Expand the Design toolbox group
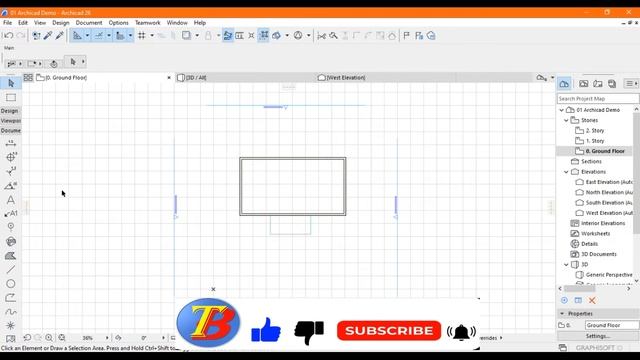Screen dimensions: 640x360 pos(10,111)
